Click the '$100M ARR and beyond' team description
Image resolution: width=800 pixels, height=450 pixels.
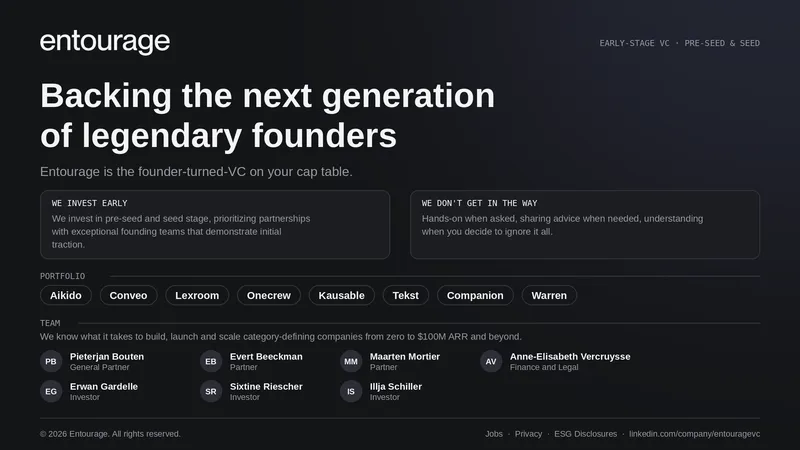click(281, 336)
